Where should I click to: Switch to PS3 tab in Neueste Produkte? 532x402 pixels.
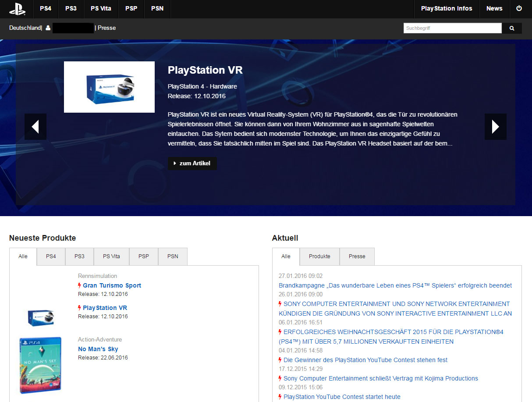(79, 256)
